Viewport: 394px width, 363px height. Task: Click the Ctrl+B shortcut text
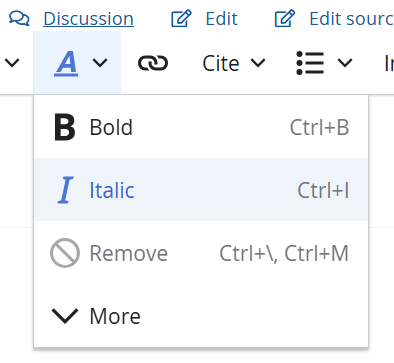319,127
